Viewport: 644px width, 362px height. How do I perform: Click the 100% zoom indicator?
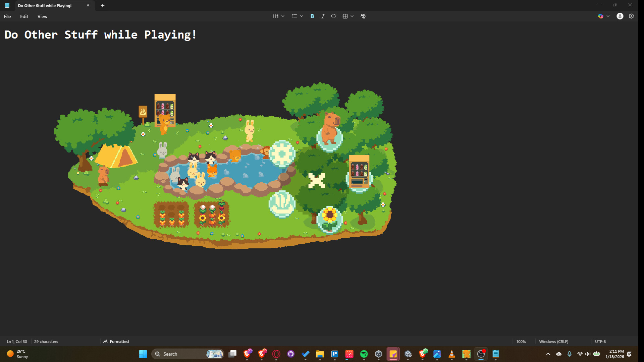521,341
